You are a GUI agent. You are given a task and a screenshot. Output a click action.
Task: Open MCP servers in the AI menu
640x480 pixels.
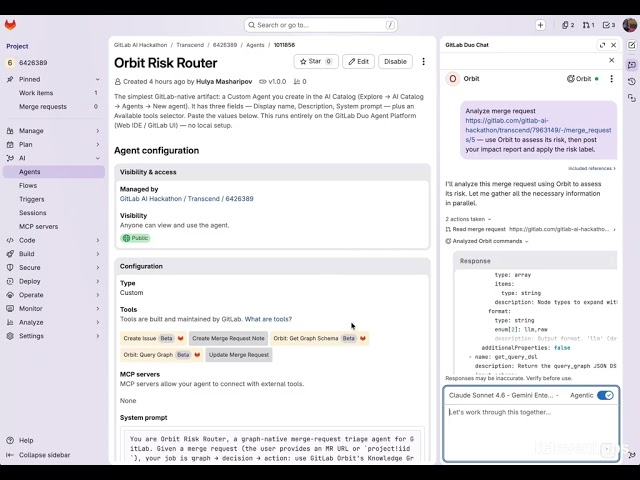pos(53,227)
